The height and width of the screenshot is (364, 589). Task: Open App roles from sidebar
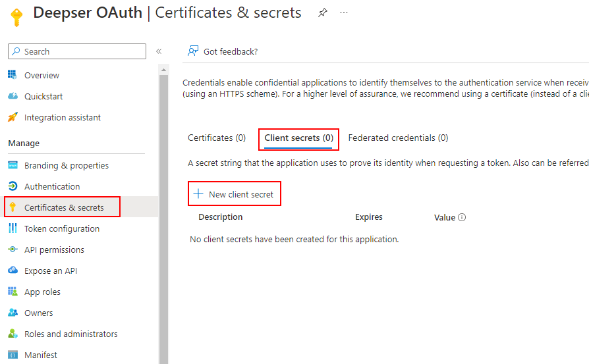[42, 292]
